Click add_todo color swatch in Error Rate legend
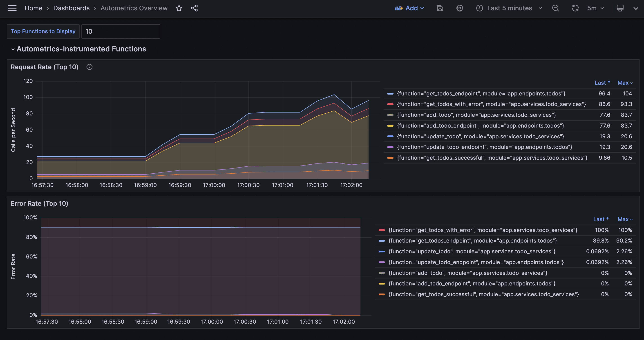Viewport: 644px width, 340px height. point(382,273)
